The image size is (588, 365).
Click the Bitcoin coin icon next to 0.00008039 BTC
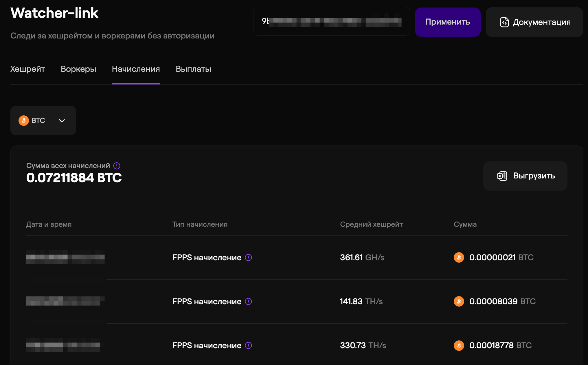coord(459,301)
